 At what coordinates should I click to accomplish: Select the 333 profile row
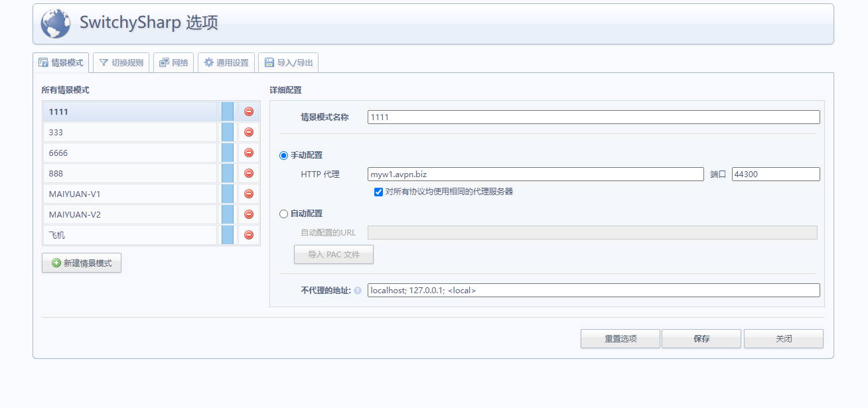(x=130, y=132)
